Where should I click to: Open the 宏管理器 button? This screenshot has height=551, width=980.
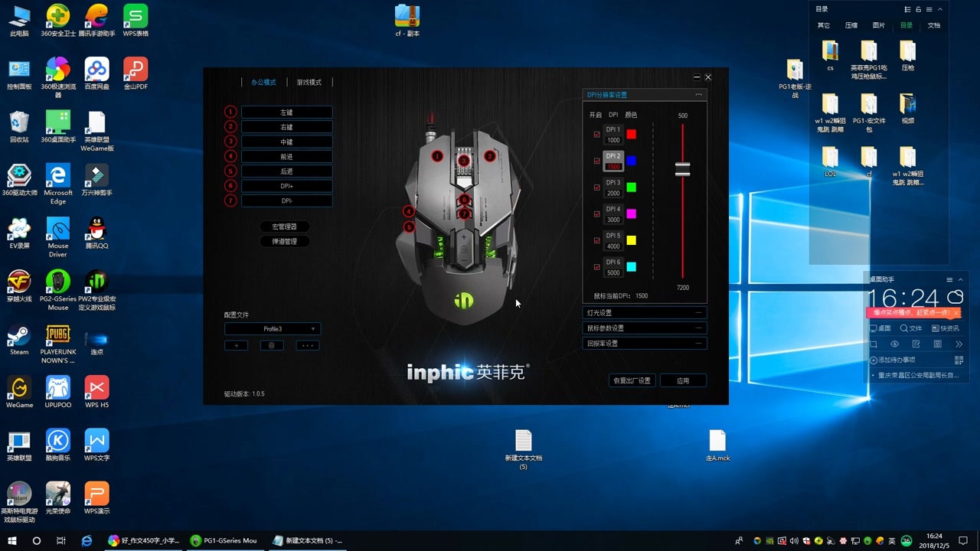point(284,227)
